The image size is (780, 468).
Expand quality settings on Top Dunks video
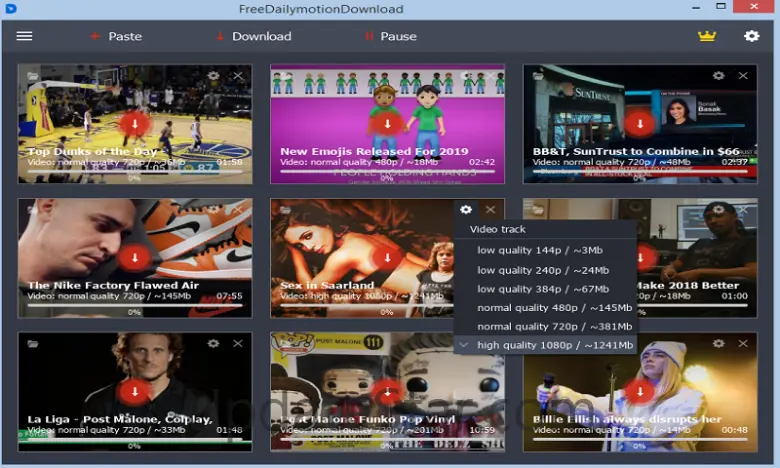coord(213,76)
